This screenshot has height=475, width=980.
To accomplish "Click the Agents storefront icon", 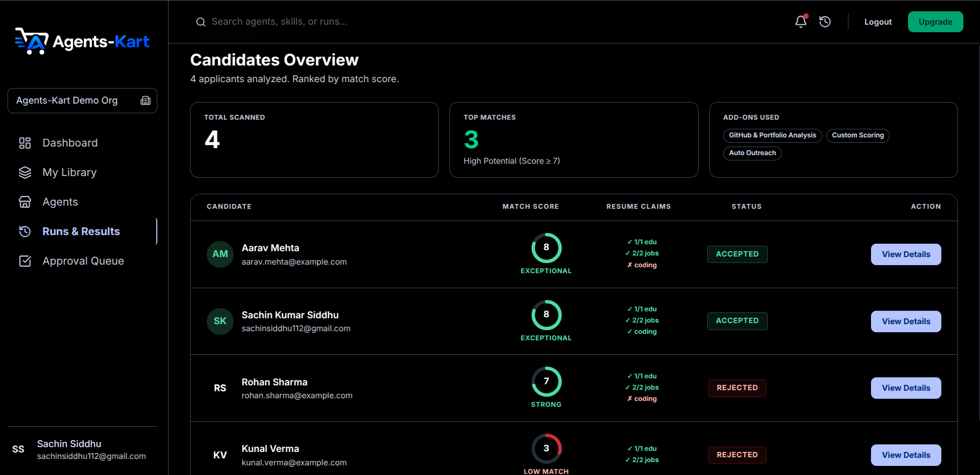I will point(25,202).
